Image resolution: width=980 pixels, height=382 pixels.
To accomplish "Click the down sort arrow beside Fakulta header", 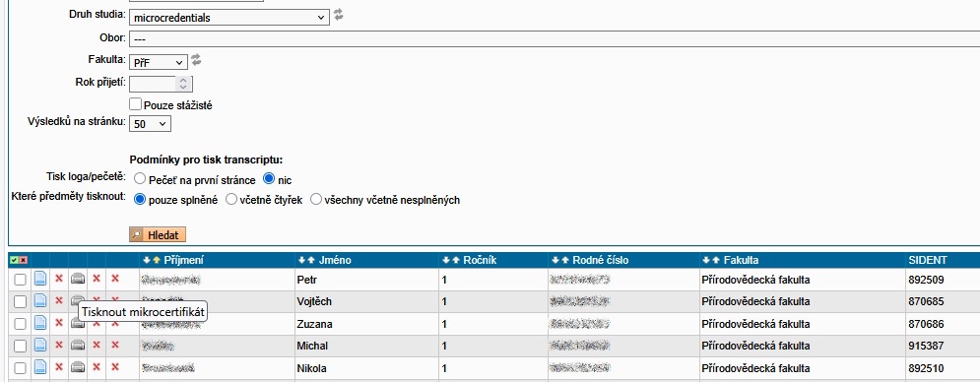I will click(706, 260).
